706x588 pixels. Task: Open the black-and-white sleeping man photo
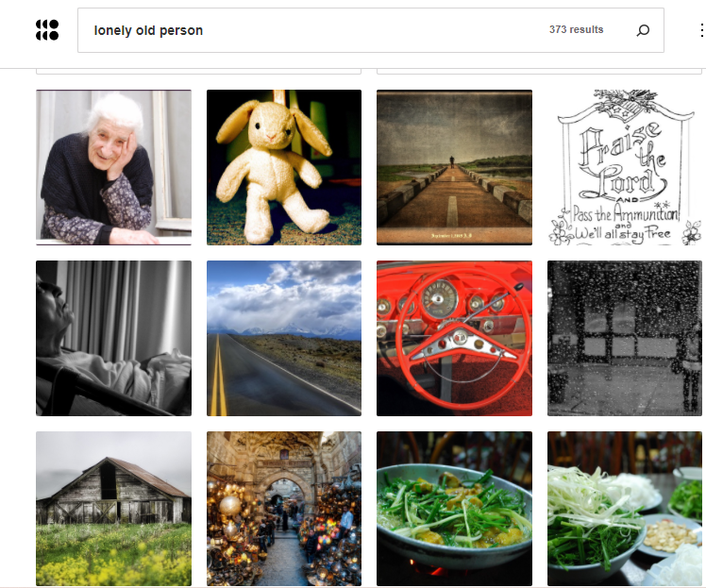click(113, 338)
